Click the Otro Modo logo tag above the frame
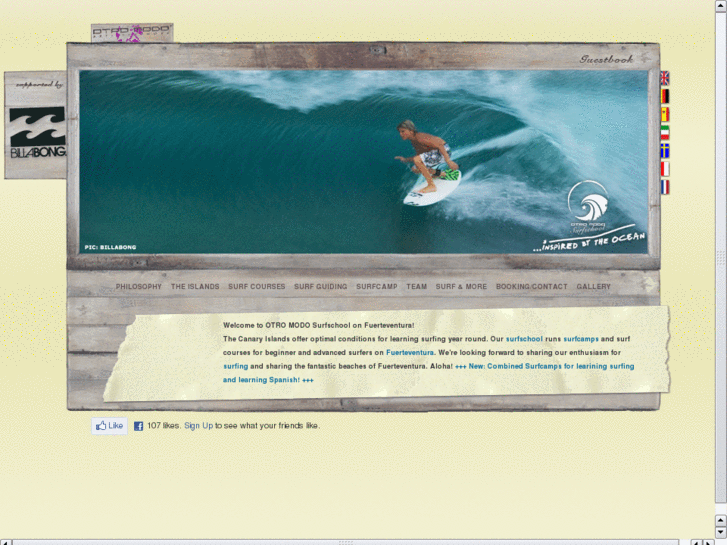 click(x=132, y=33)
